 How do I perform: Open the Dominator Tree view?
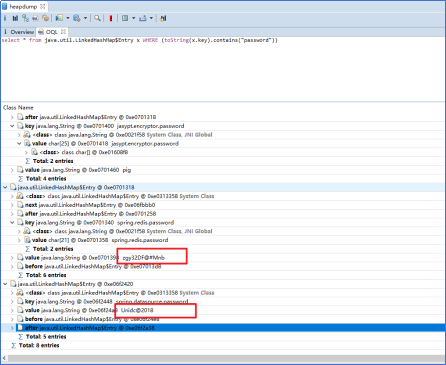pos(25,18)
